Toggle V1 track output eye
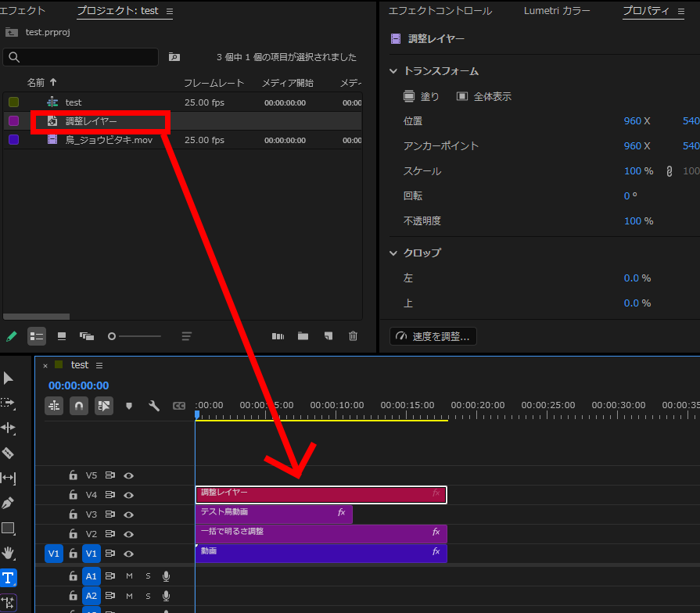Viewport: 700px width, 613px height. (x=128, y=554)
